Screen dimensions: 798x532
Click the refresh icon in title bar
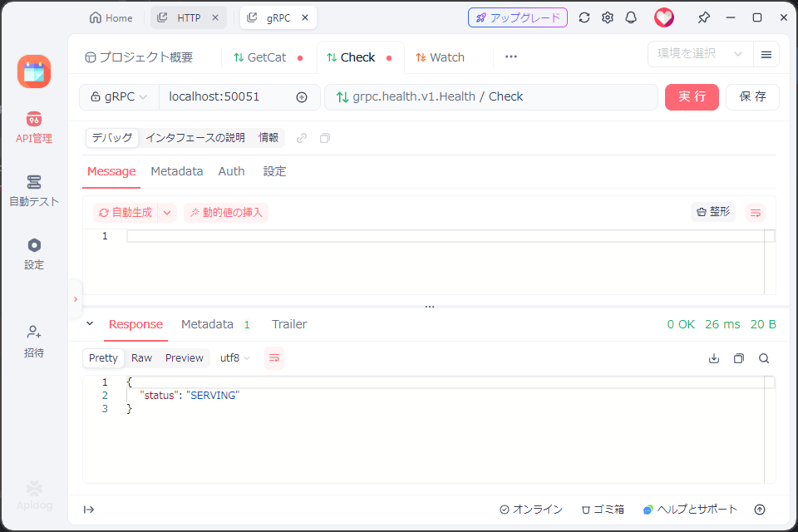584,17
